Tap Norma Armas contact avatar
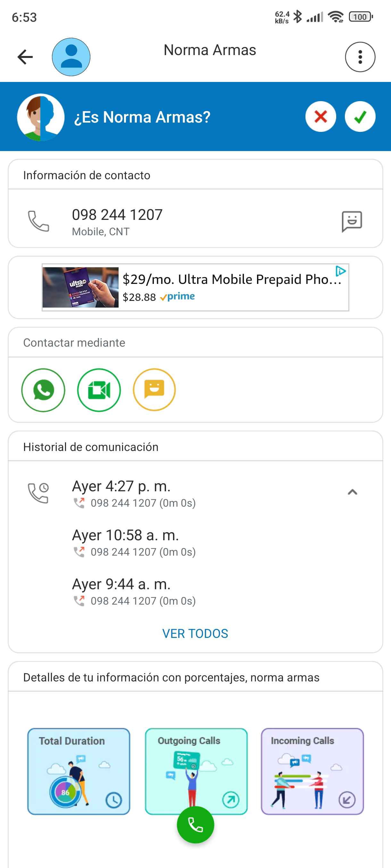391x868 pixels. pos(71,57)
